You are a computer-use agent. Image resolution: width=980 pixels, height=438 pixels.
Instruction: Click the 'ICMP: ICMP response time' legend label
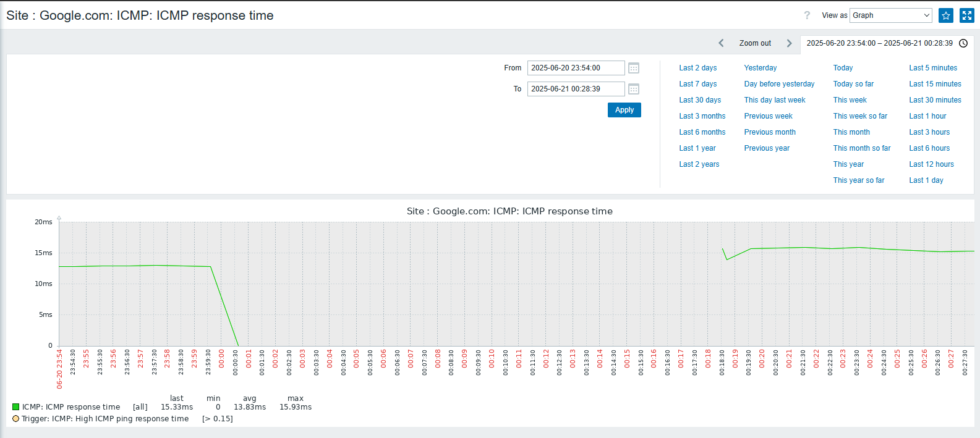(71, 407)
